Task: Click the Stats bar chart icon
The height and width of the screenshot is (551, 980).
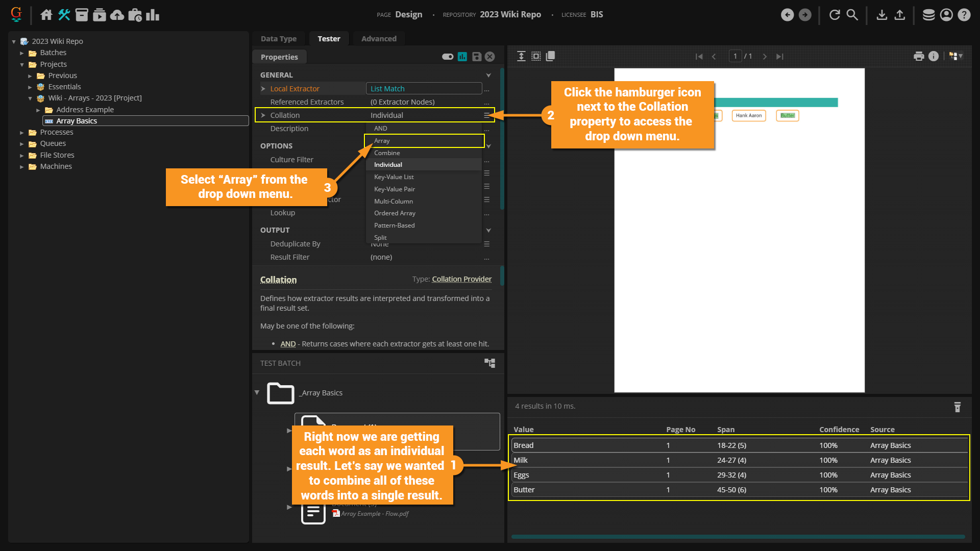Action: [x=152, y=15]
